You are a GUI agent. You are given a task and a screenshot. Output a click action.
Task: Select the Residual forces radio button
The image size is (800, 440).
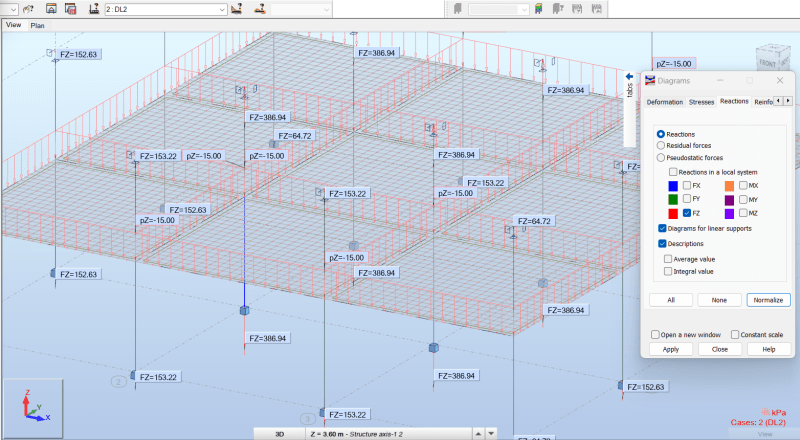click(x=661, y=145)
